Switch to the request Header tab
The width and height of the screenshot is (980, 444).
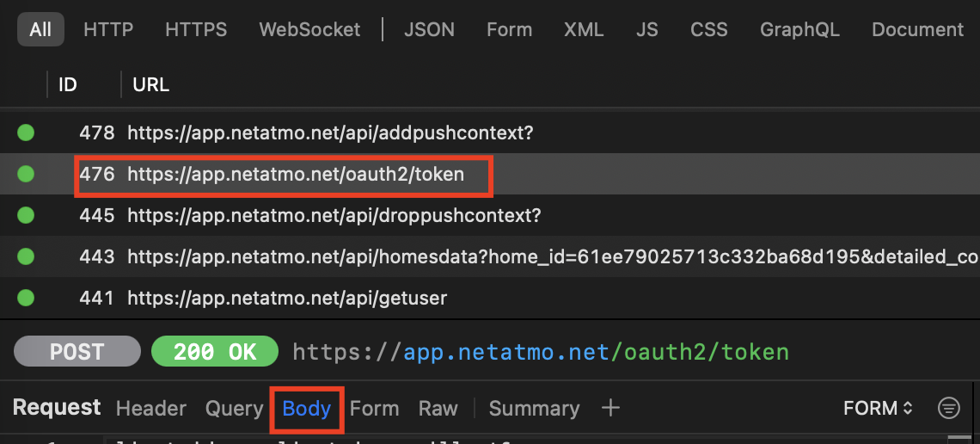(x=151, y=408)
